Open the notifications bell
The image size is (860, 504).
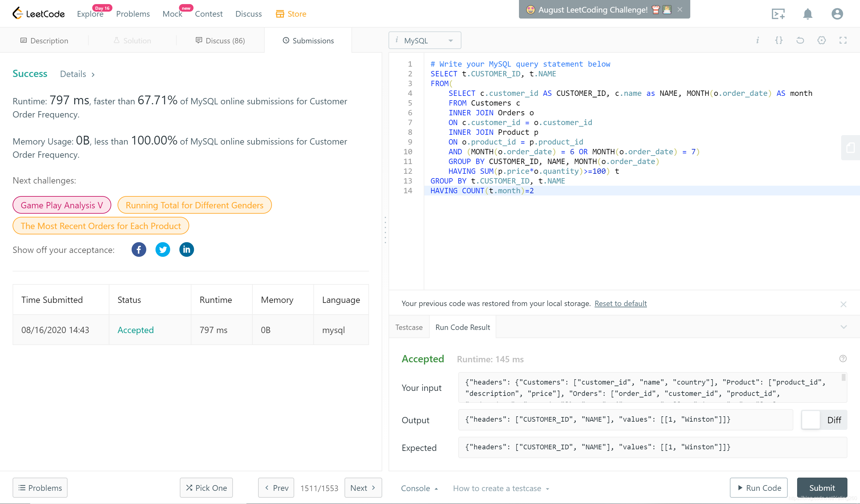pos(807,14)
